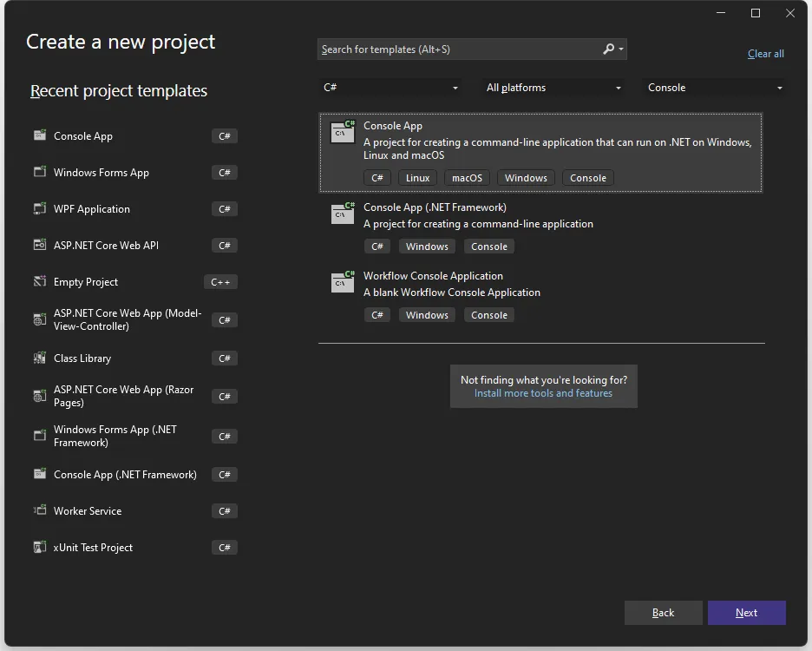812x651 pixels.
Task: Choose ASP.NET Core Web App (Razor Pages) recent template
Action: click(x=123, y=396)
